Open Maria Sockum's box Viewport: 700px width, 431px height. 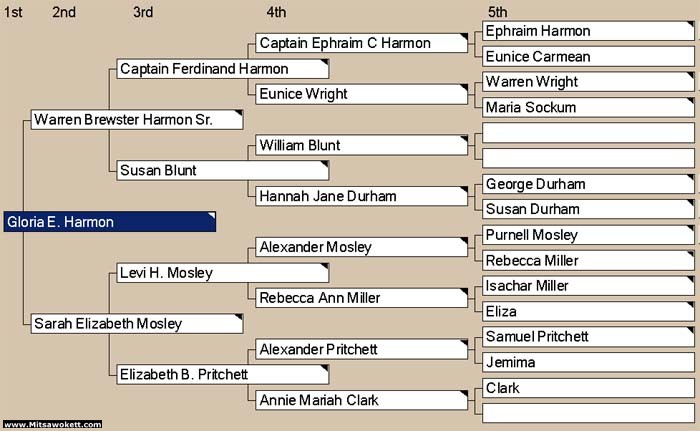587,107
